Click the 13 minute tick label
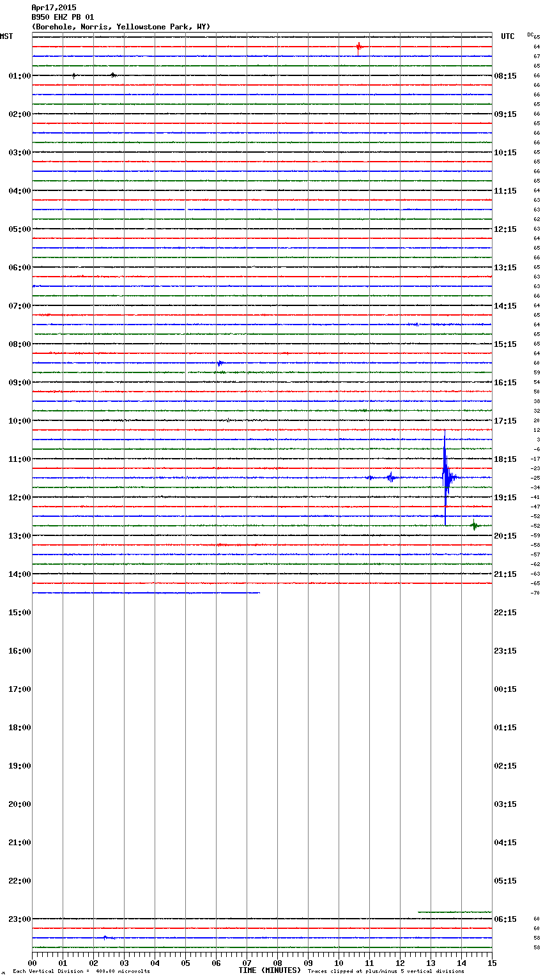 click(x=431, y=963)
